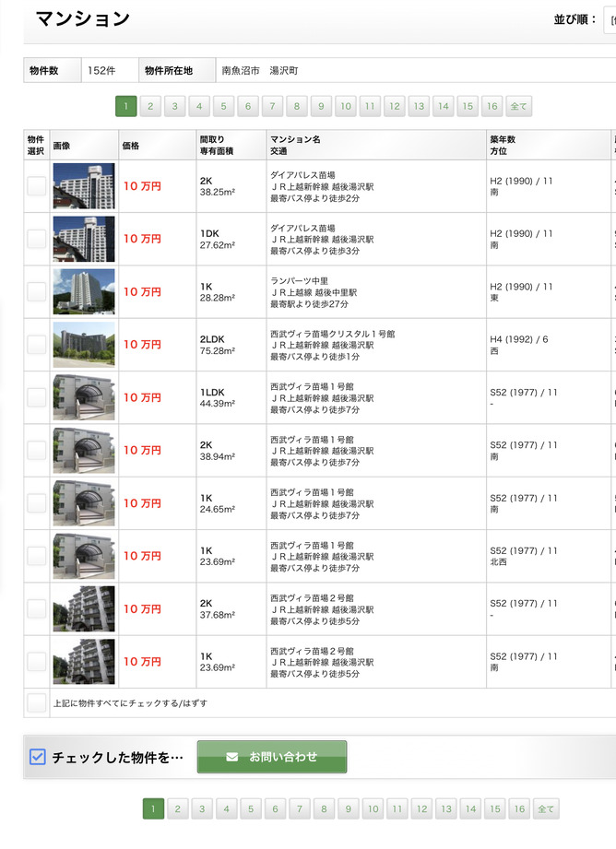
Task: Click the 物件数 label
Action: click(x=44, y=70)
